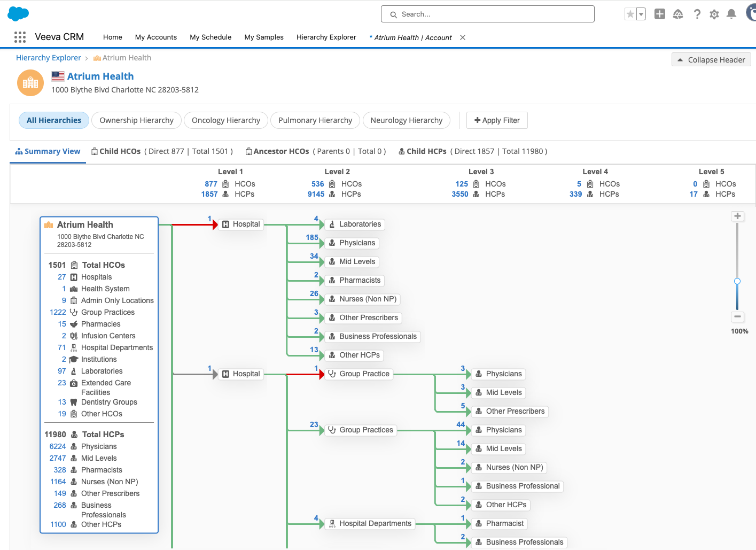Select the Atrium Health Account tab

pos(412,37)
